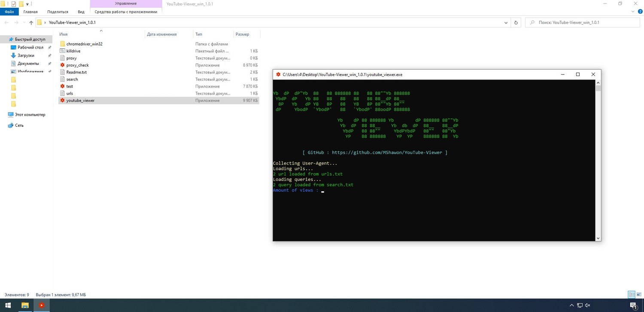Click the Properties checkmark icon in quick access toolbar
Viewport: 644px width, 312px height.
click(x=14, y=4)
